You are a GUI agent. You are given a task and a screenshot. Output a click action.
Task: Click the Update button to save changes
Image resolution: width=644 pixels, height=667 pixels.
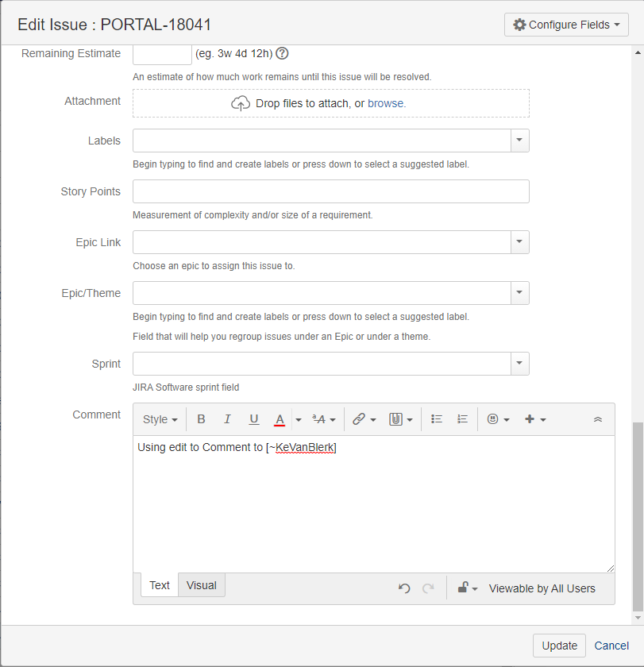pos(559,646)
